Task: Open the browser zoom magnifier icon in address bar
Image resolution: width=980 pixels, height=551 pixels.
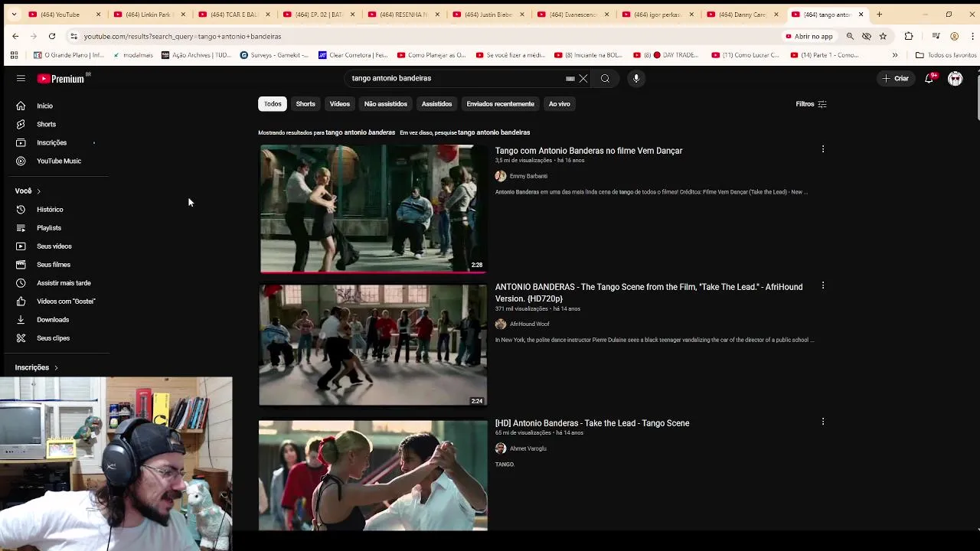Action: click(x=850, y=36)
